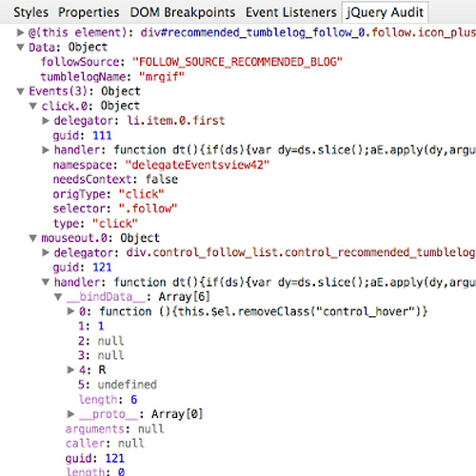Collapse the Events(3) object node
Image resolution: width=476 pixels, height=476 pixels.
click(20, 91)
